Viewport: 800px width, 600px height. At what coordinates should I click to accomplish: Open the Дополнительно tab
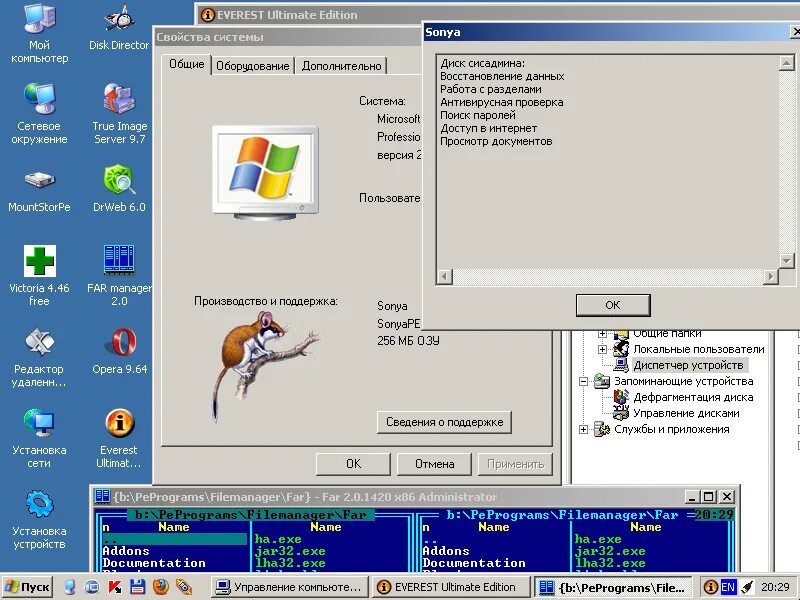point(340,65)
